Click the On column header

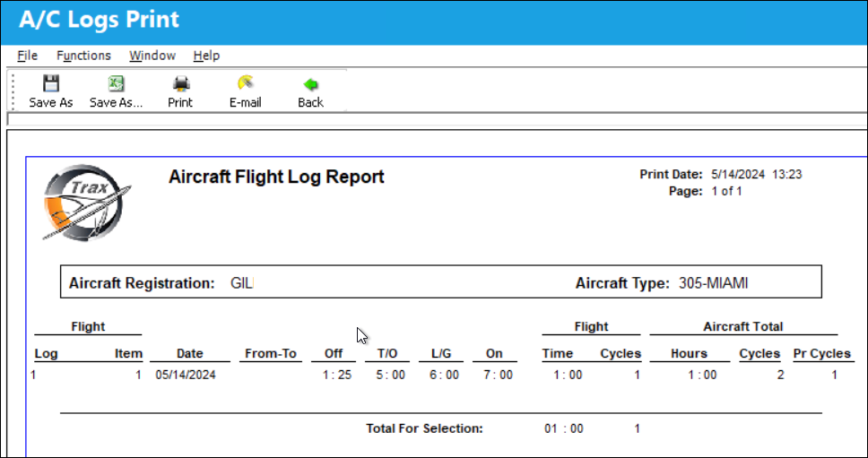pyautogui.click(x=494, y=353)
